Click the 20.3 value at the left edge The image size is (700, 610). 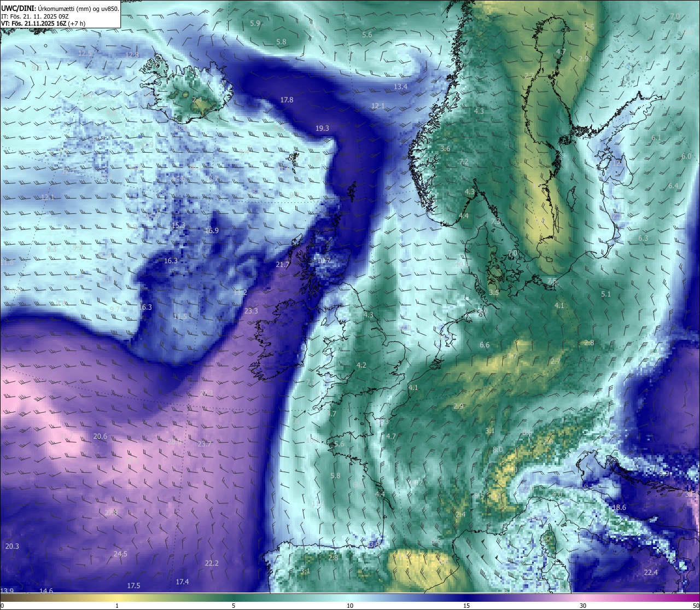12,547
